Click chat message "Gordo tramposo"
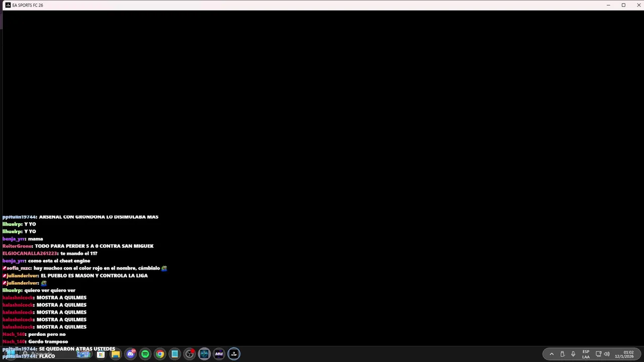Screen dimensions: 644x362 [x=48, y=341]
